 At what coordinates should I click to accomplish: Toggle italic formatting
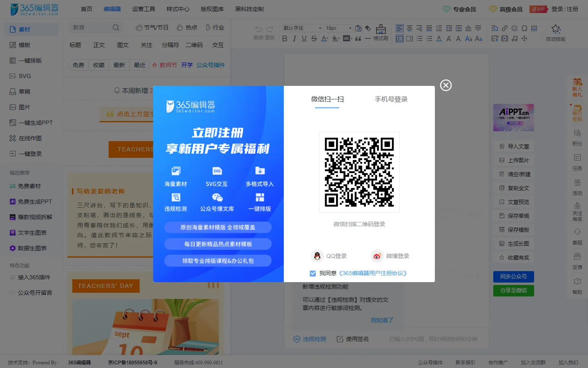[x=294, y=38]
